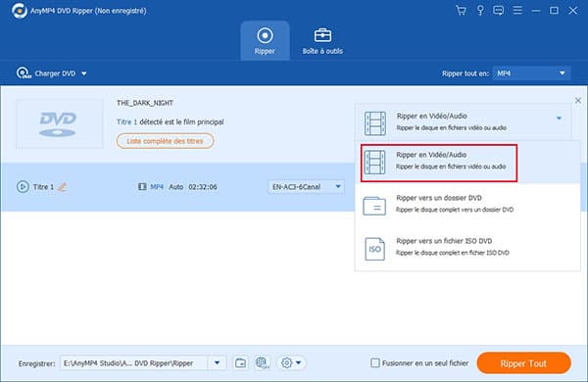Rename Titre 1 with the pencil icon
The height and width of the screenshot is (382, 588).
tap(63, 186)
